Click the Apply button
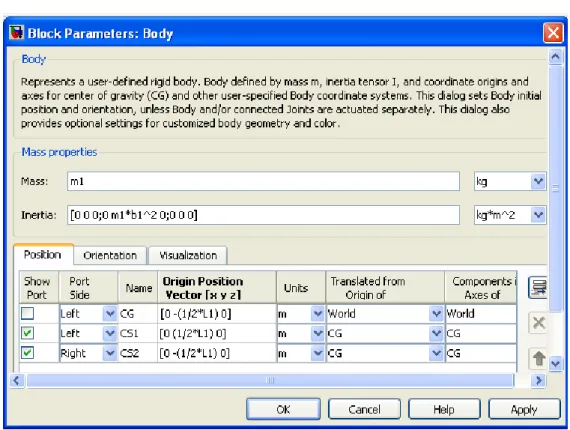 [524, 409]
